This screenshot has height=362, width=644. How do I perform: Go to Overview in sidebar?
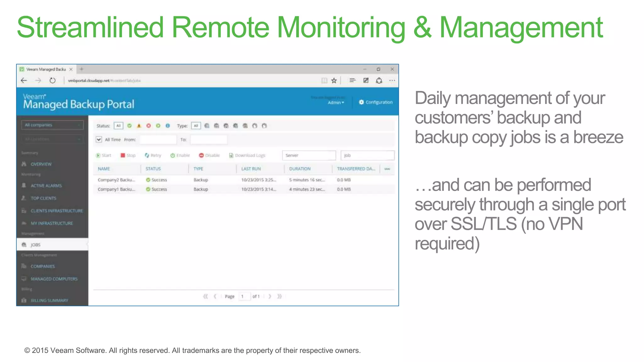coord(41,164)
